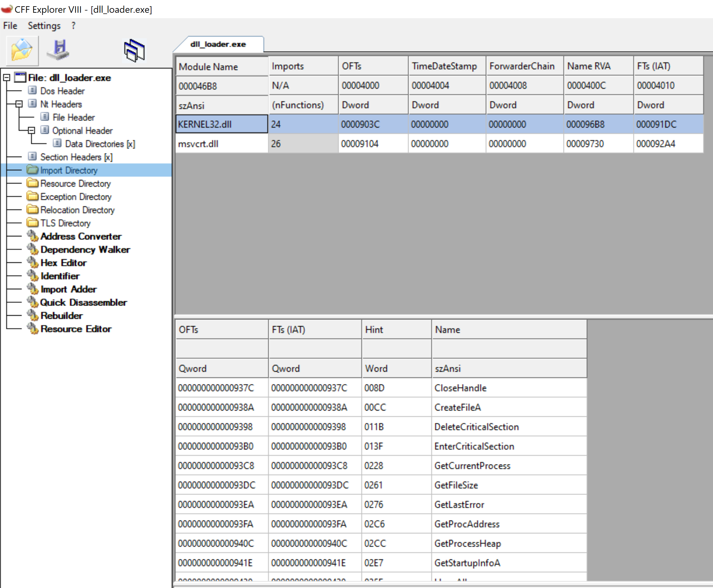Open the Hex Editor tool

[x=63, y=263]
